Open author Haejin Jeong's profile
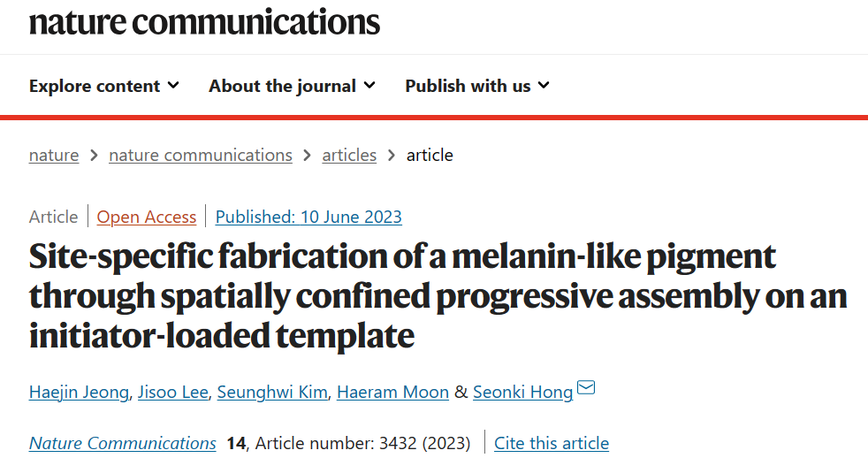Screen dimensions: 868x458 (79, 392)
